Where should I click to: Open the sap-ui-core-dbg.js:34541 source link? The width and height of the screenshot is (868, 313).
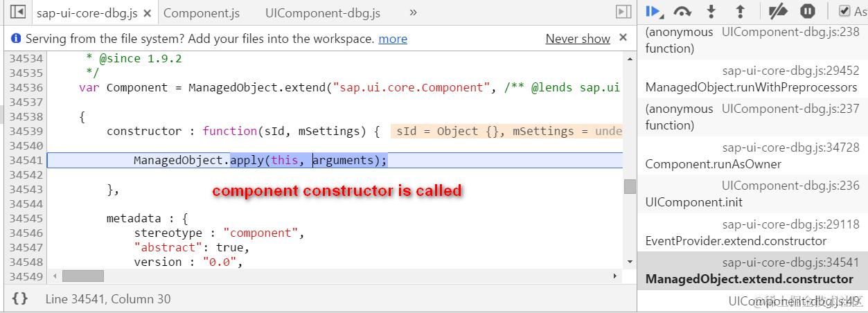point(790,262)
